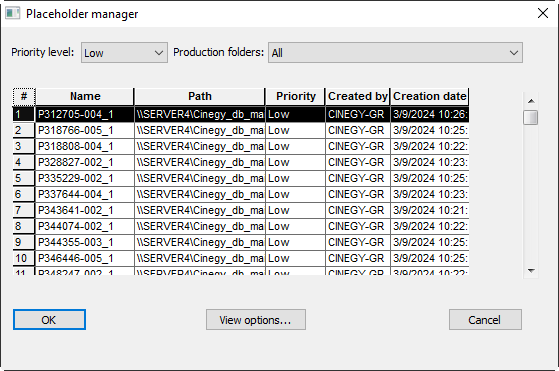Sort by the Priority column header
This screenshot has height=371, width=559.
coord(296,97)
